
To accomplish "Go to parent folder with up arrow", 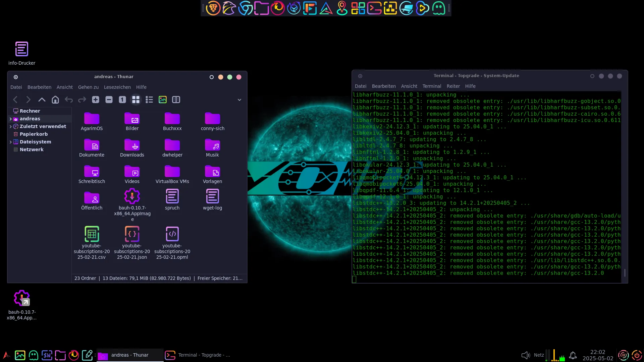I will coord(42,100).
